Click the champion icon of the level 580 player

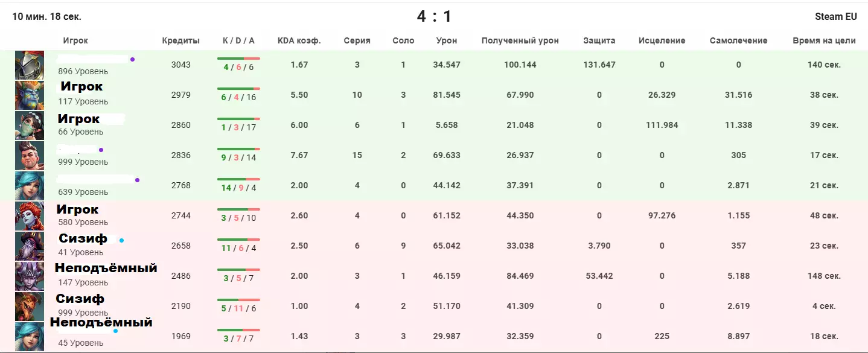30,216
